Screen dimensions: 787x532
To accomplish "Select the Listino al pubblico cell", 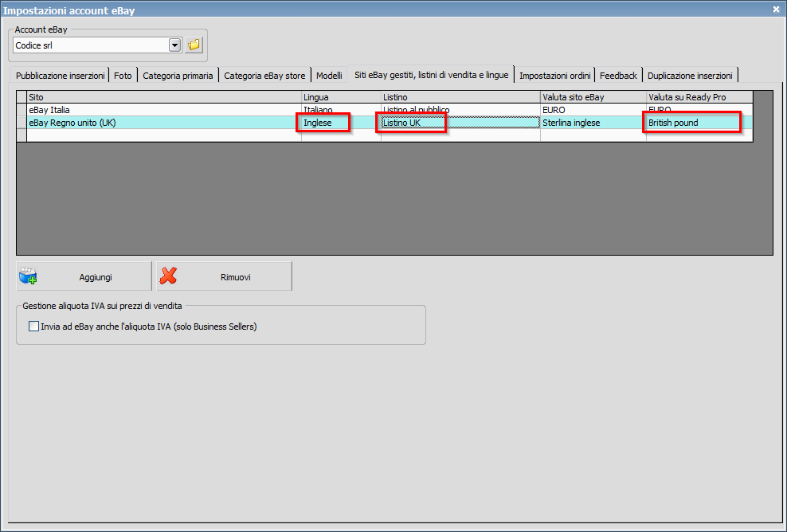I will tap(460, 110).
